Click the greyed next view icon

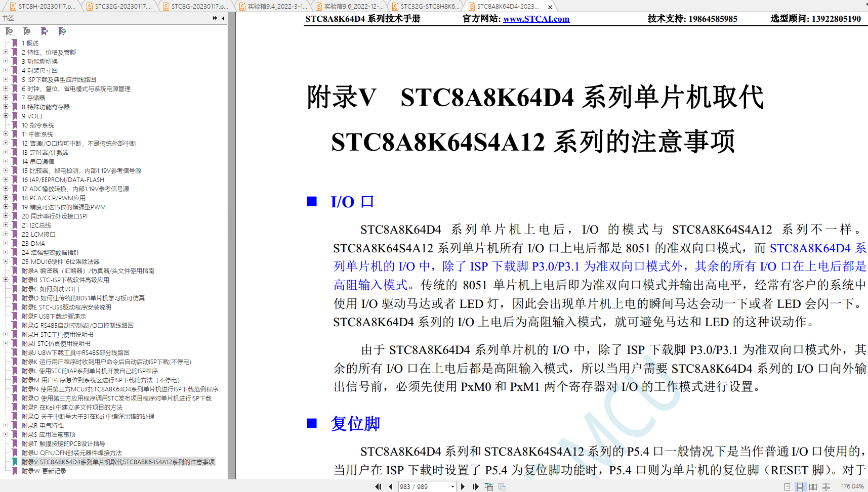tap(502, 486)
